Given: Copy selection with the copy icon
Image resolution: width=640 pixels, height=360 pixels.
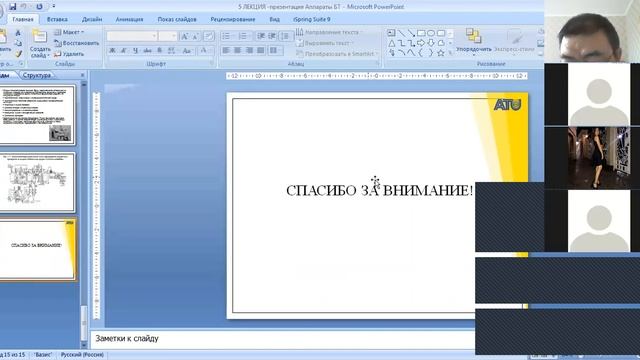Looking at the screenshot, I should (18, 43).
